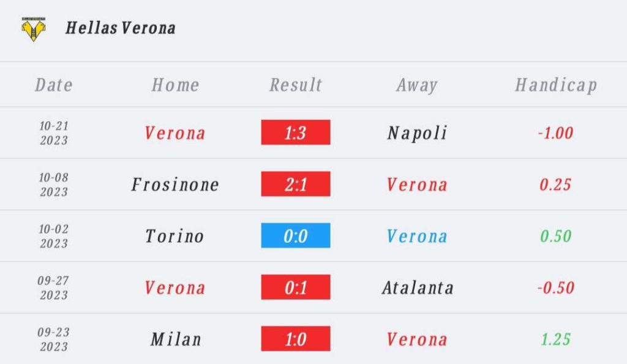Click the Hellas Verona club crest icon
This screenshot has height=364, width=627.
pyautogui.click(x=33, y=29)
